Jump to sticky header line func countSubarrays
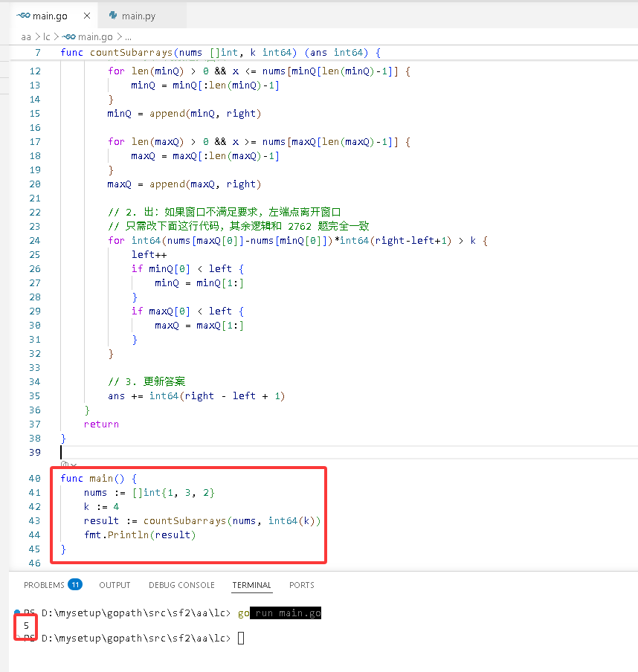The width and height of the screenshot is (638, 672). point(220,52)
